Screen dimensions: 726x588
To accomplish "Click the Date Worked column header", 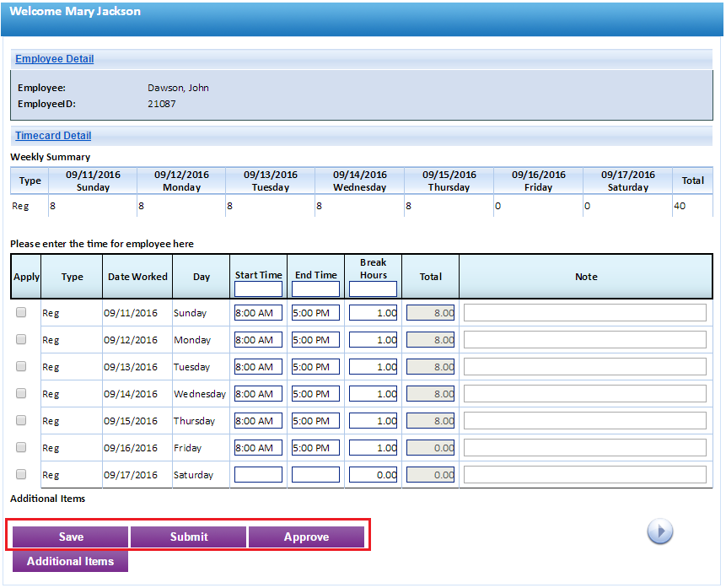I will 137,277.
